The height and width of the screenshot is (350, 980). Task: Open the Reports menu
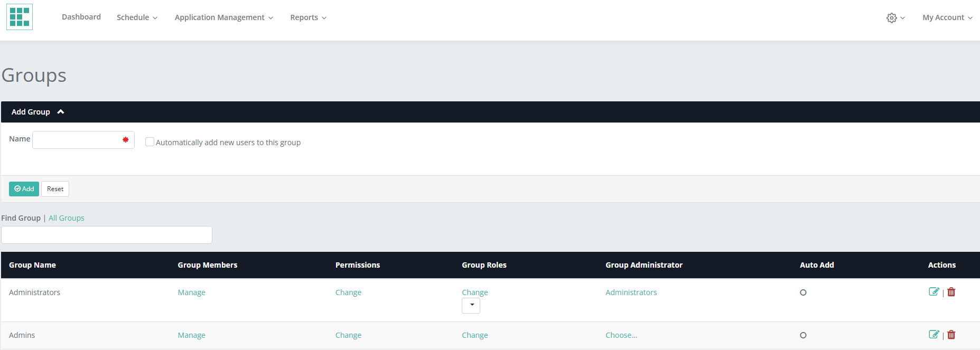(308, 17)
